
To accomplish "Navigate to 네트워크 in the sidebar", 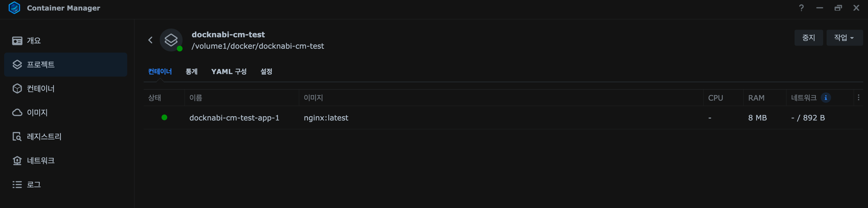I will click(x=40, y=160).
